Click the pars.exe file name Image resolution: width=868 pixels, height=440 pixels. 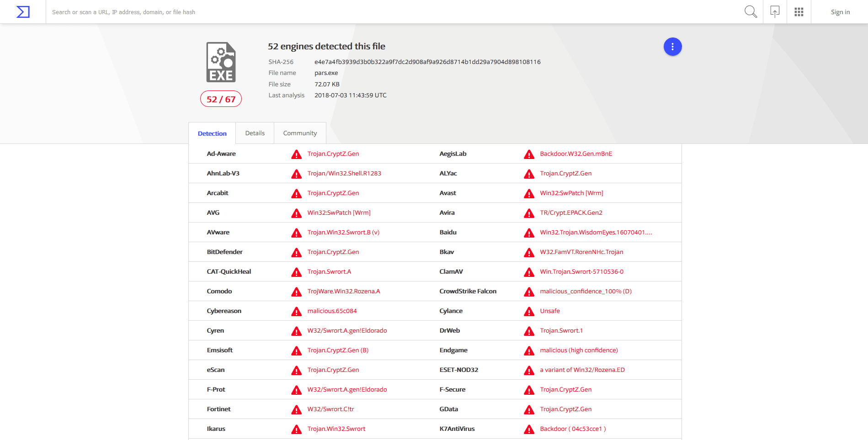click(x=326, y=73)
